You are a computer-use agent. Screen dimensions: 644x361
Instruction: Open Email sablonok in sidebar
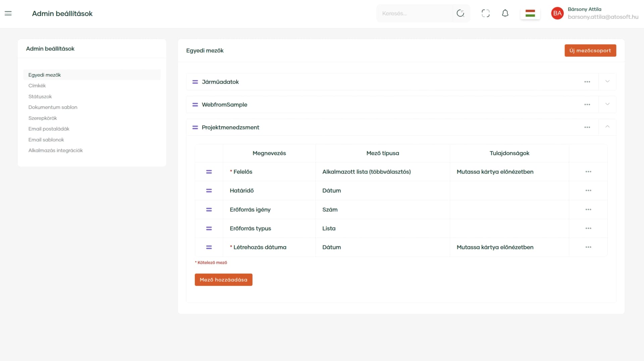click(x=46, y=140)
